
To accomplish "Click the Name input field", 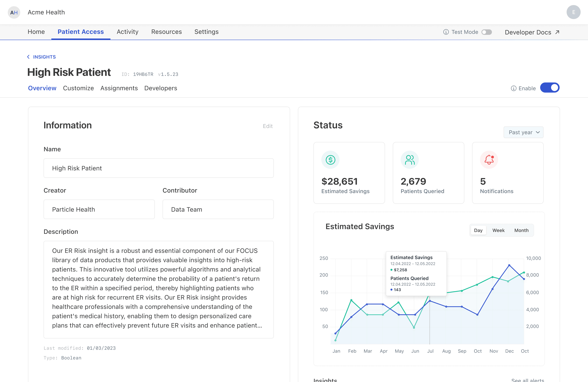I will (x=158, y=168).
